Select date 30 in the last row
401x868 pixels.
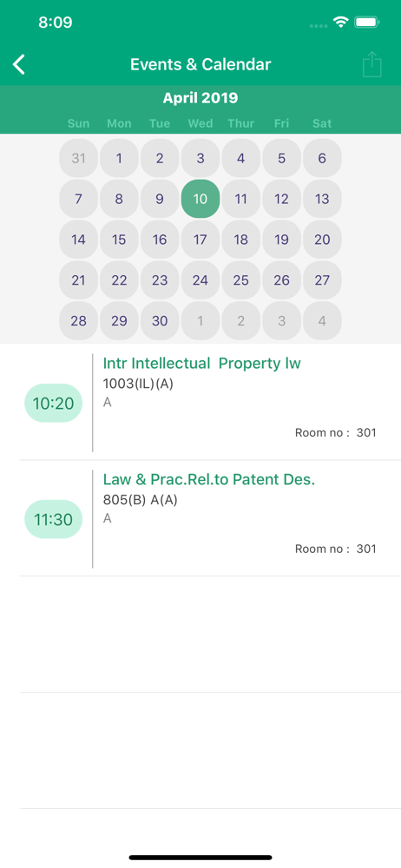[x=160, y=321]
